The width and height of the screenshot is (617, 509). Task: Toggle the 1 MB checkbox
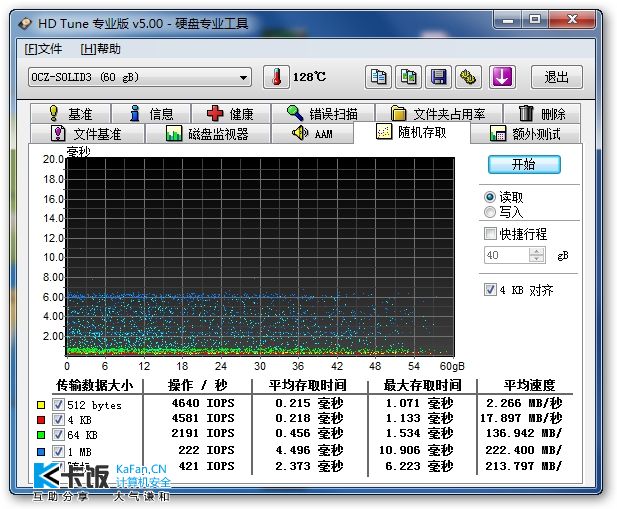click(58, 451)
